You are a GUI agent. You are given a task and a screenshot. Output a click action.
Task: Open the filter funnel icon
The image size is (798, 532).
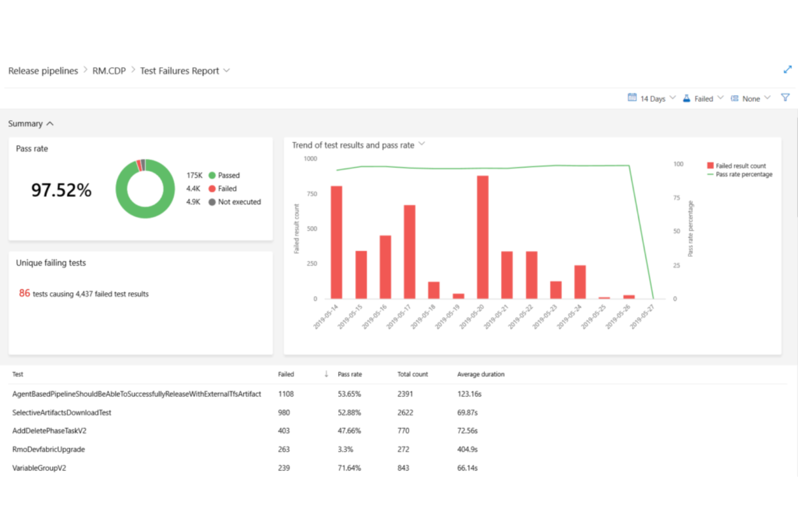pyautogui.click(x=785, y=98)
